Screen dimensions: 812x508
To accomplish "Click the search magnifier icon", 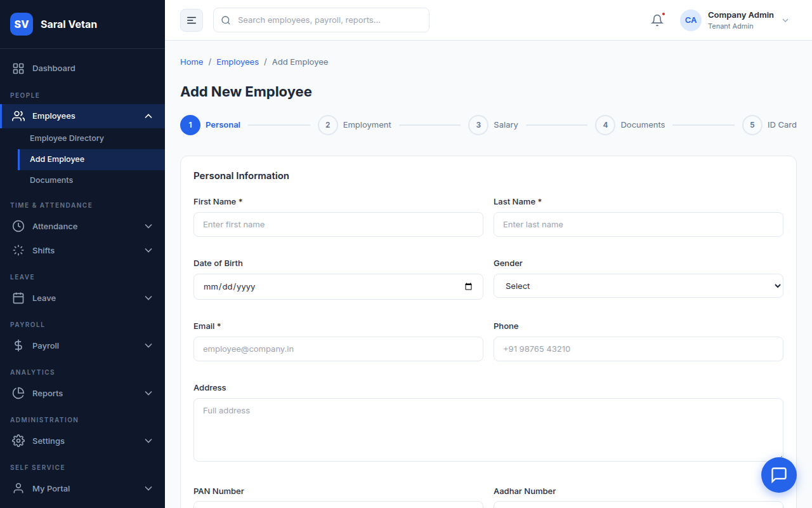I will coord(226,20).
